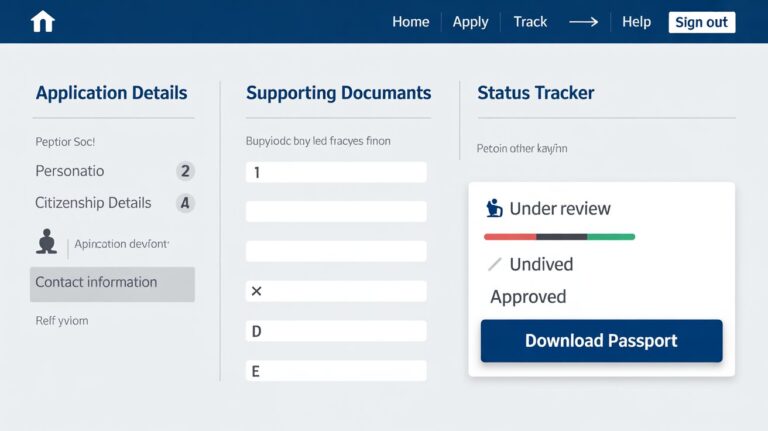Click the arrow icon in navigation bar

click(583, 22)
